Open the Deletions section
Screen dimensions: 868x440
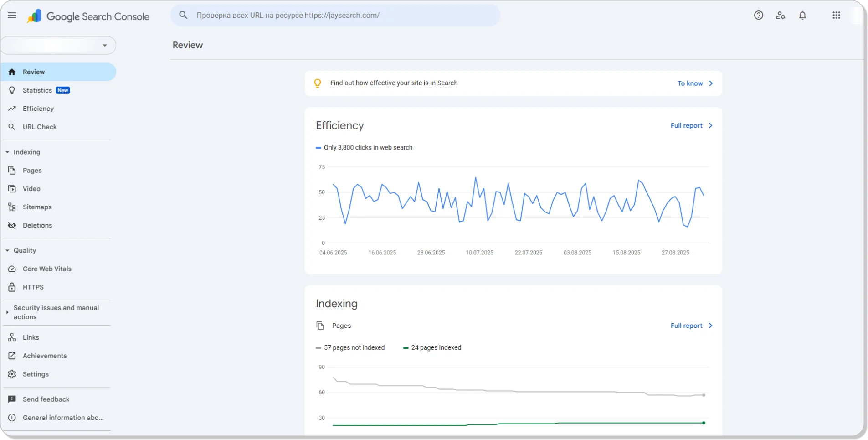click(x=37, y=225)
